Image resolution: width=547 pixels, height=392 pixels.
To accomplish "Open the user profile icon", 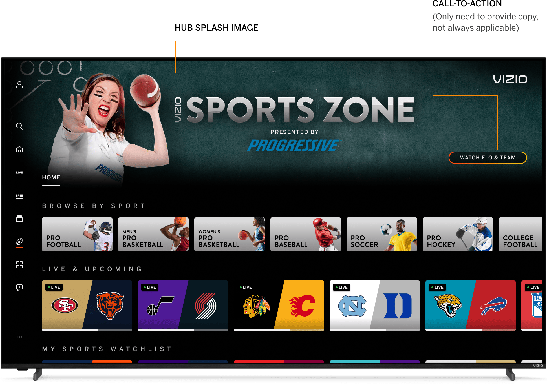I will coord(19,85).
